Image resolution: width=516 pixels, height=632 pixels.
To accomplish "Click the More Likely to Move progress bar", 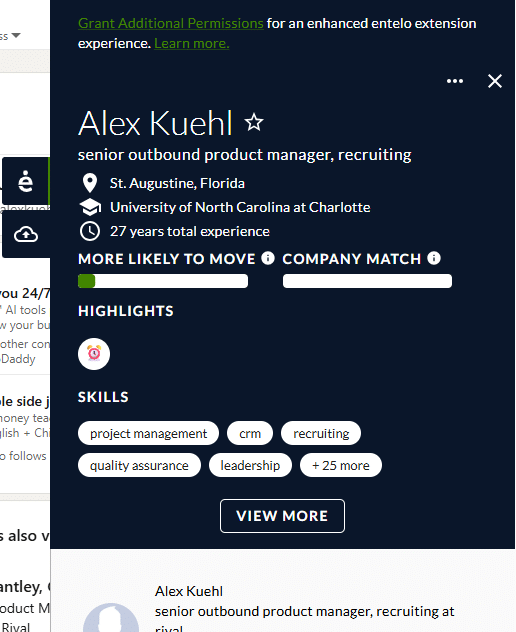I will [x=163, y=281].
